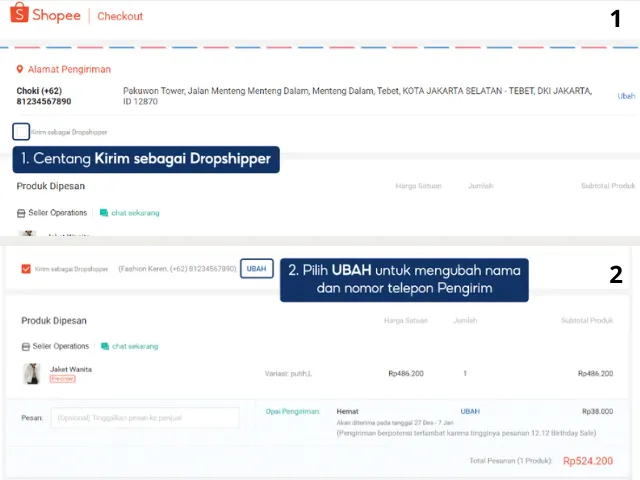Click the shipping cost Rp38.000
The width and height of the screenshot is (640, 480).
point(598,411)
